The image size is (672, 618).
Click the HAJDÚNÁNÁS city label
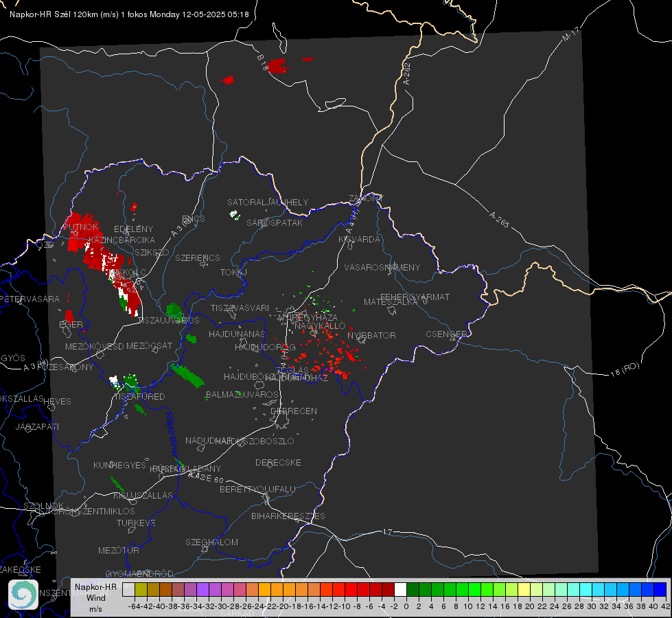(x=237, y=334)
